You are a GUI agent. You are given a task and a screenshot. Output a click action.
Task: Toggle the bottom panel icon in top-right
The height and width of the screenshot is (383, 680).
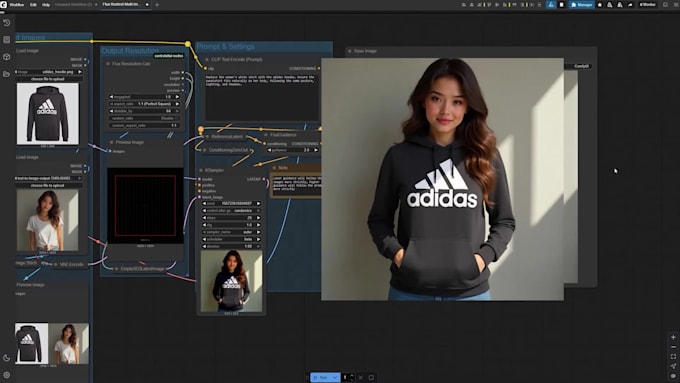[x=665, y=5]
